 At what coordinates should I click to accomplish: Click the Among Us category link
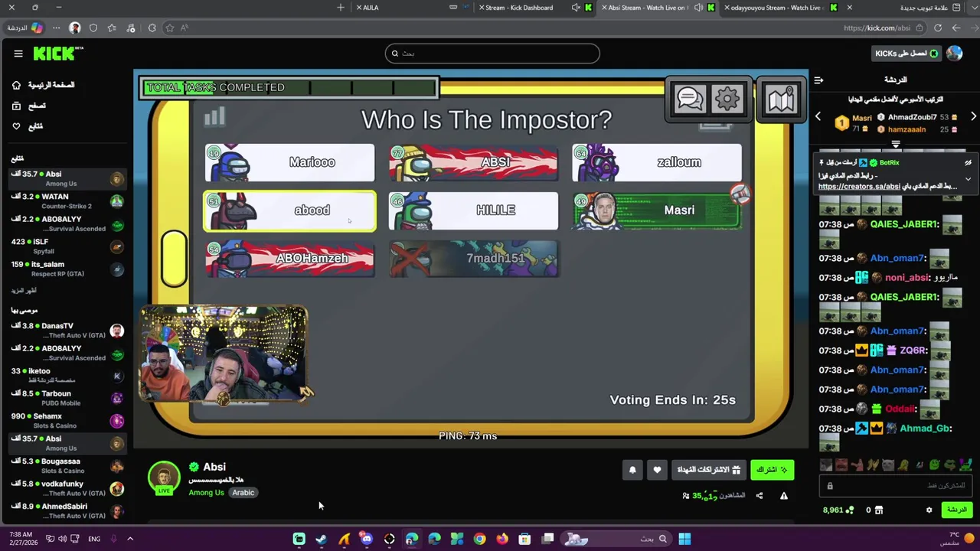point(207,493)
